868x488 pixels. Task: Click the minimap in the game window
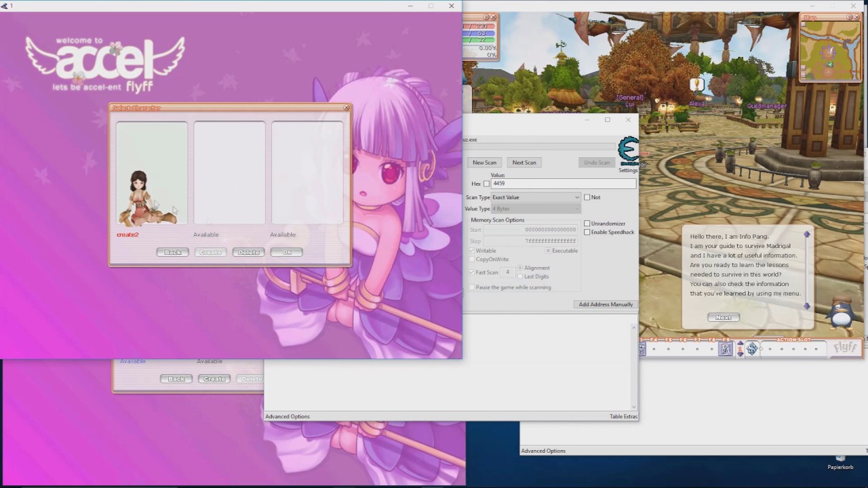tap(830, 50)
